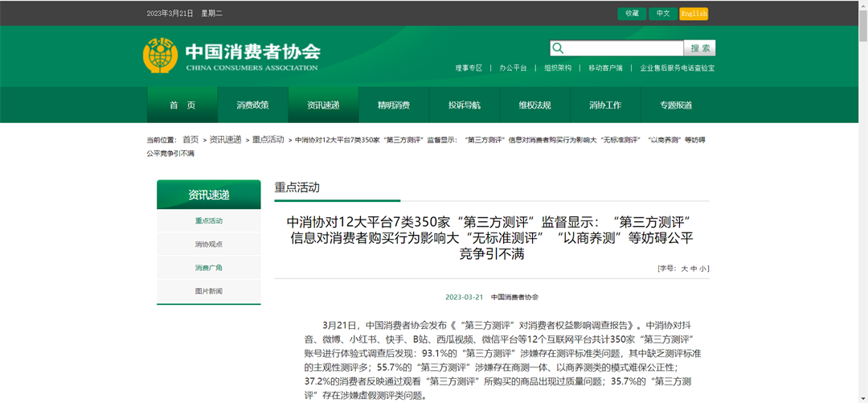Switch language to 中文
868x403 pixels.
pyautogui.click(x=662, y=14)
